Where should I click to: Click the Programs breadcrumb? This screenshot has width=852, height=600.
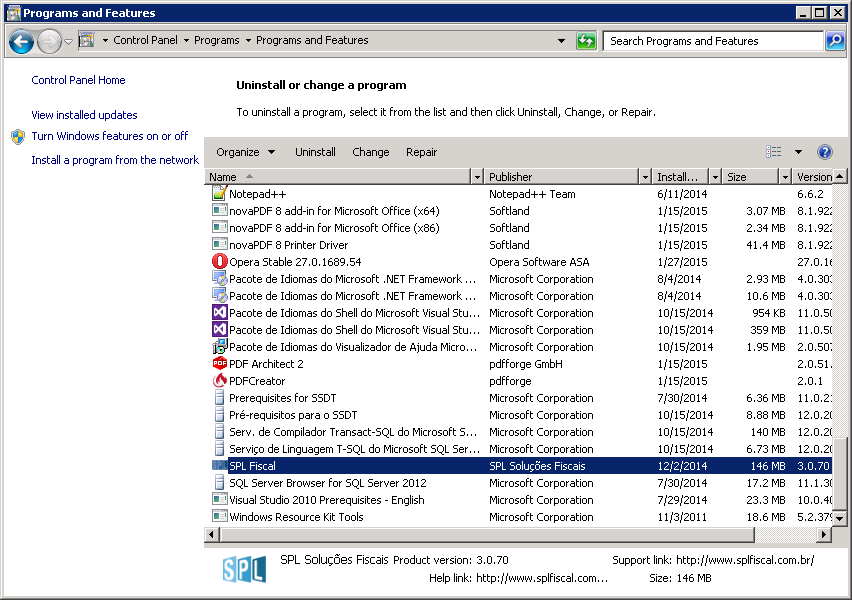click(x=216, y=40)
